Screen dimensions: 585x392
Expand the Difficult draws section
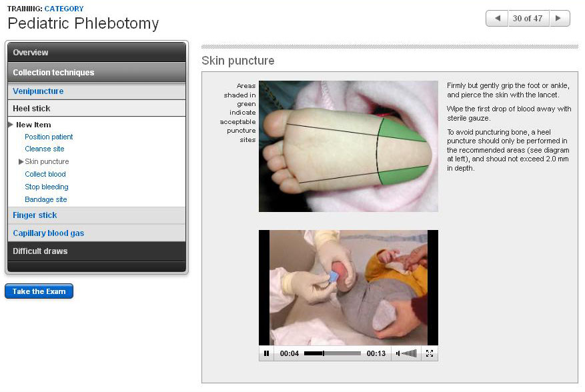click(97, 251)
